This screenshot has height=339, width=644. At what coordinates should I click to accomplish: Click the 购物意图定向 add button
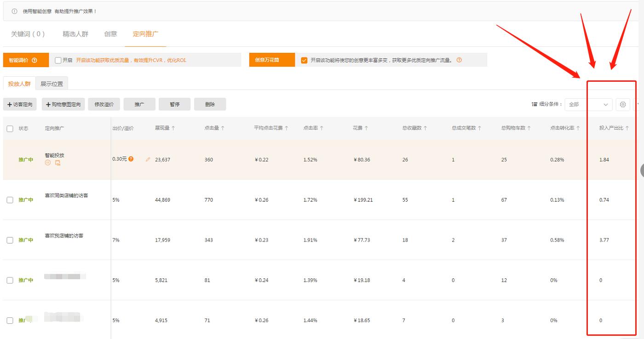(x=63, y=104)
